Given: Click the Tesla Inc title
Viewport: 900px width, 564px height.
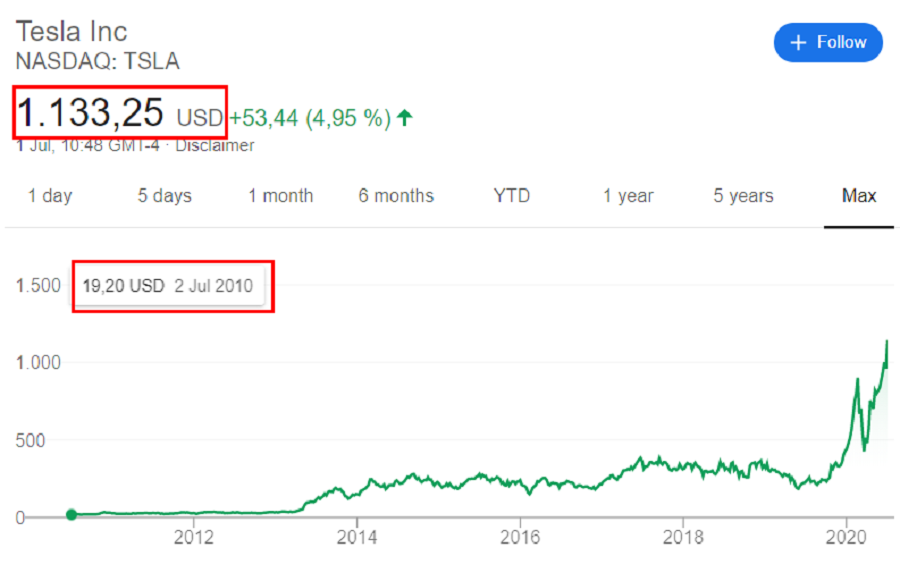Looking at the screenshot, I should [71, 31].
